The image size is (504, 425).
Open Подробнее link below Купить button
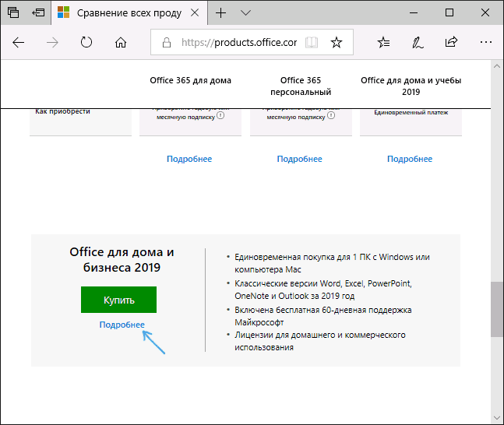pyautogui.click(x=122, y=325)
